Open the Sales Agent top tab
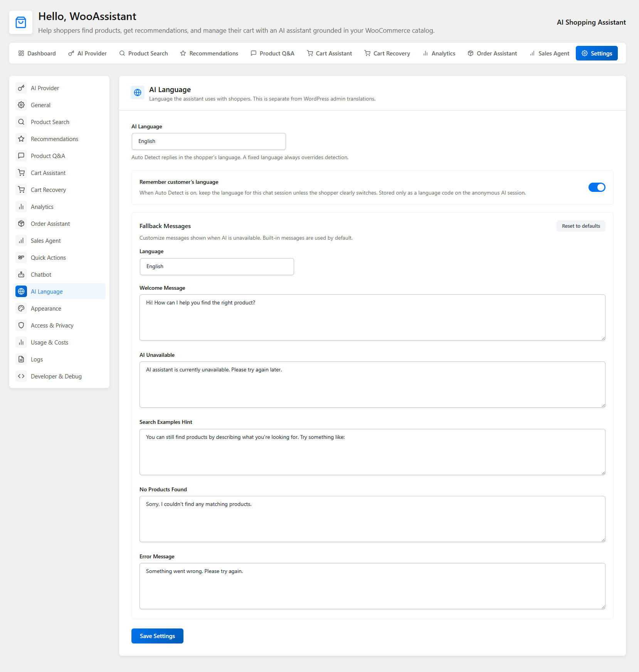Image resolution: width=639 pixels, height=672 pixels. coord(549,53)
